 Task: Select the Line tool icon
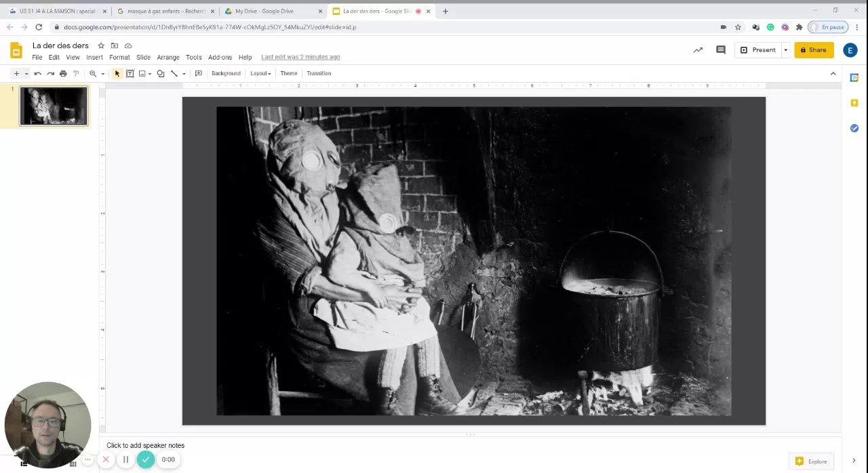(174, 73)
